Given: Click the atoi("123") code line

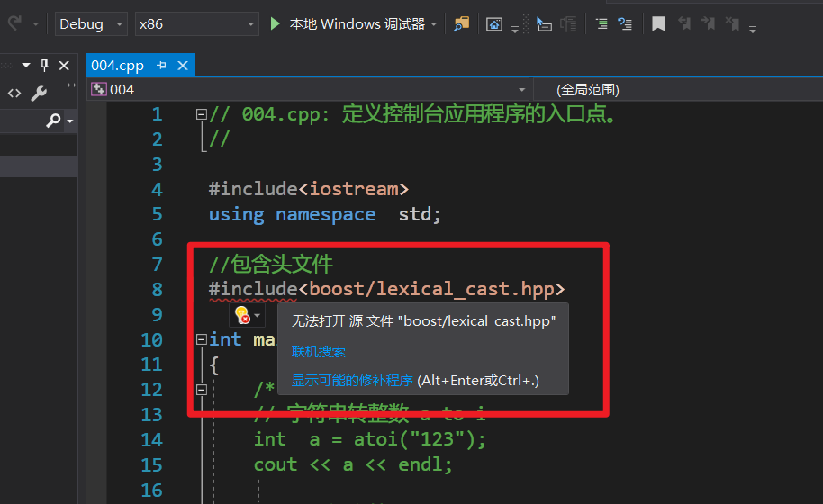Looking at the screenshot, I should click(369, 439).
